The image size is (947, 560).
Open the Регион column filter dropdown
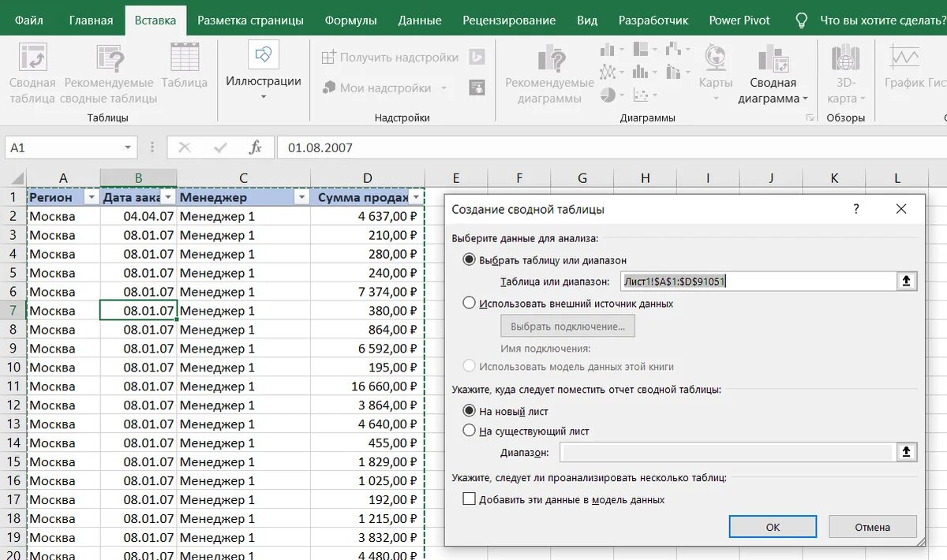pyautogui.click(x=92, y=197)
